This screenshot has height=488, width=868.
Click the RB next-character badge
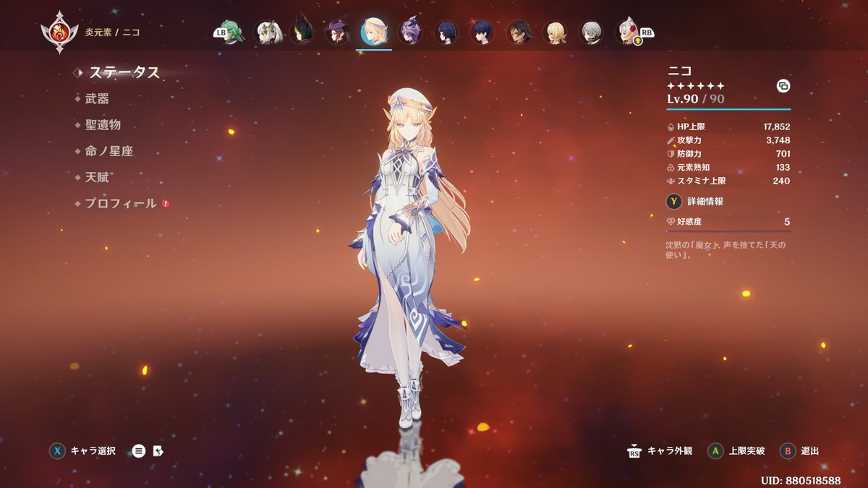click(647, 33)
